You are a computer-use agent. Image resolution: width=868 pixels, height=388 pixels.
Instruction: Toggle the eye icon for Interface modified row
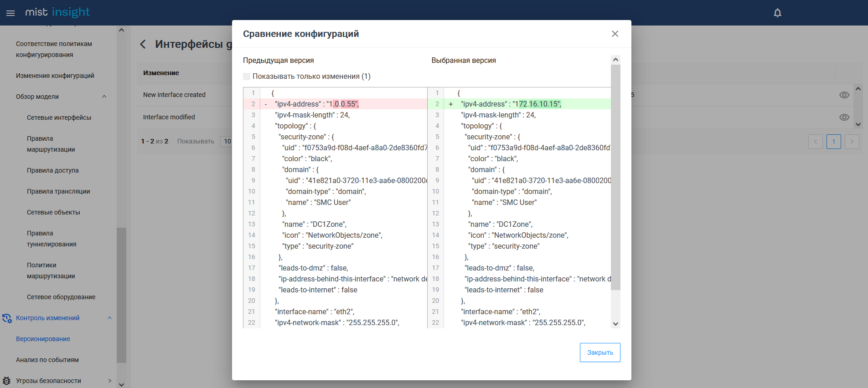844,117
